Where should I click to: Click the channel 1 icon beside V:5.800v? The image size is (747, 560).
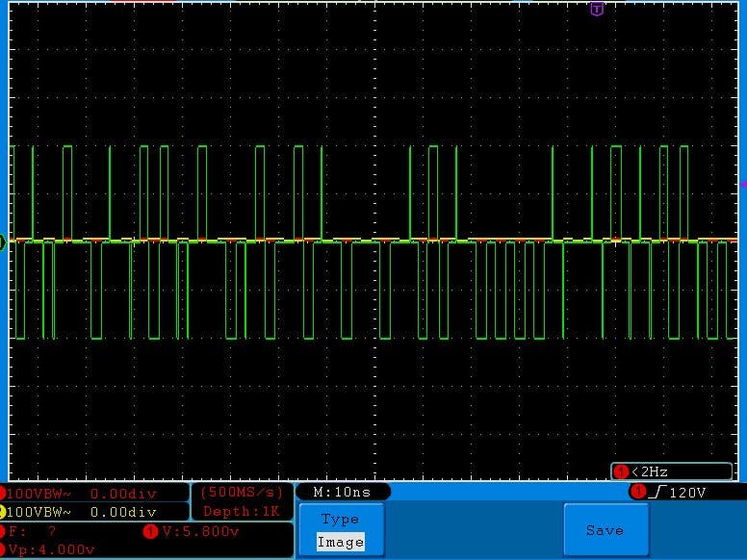(150, 531)
